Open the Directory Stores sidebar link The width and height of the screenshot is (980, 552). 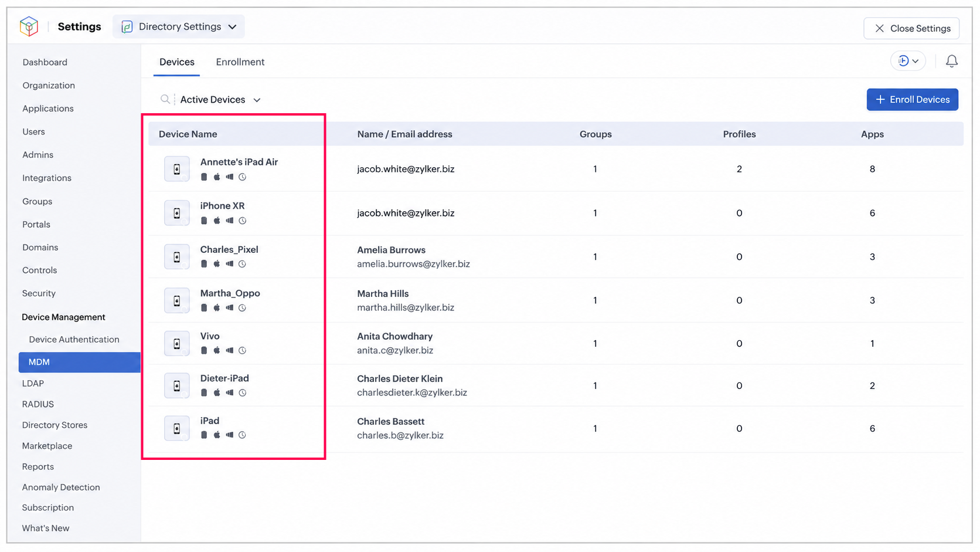tap(55, 425)
